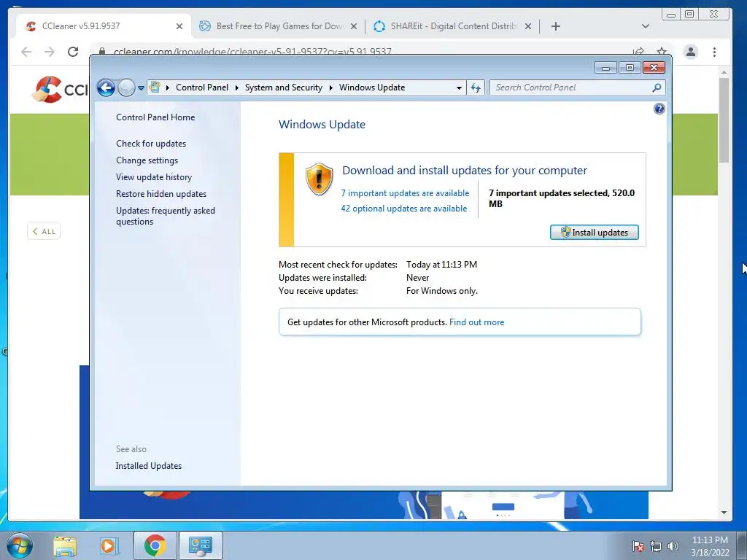747x560 pixels.
Task: Click Check for updates link
Action: (x=151, y=144)
